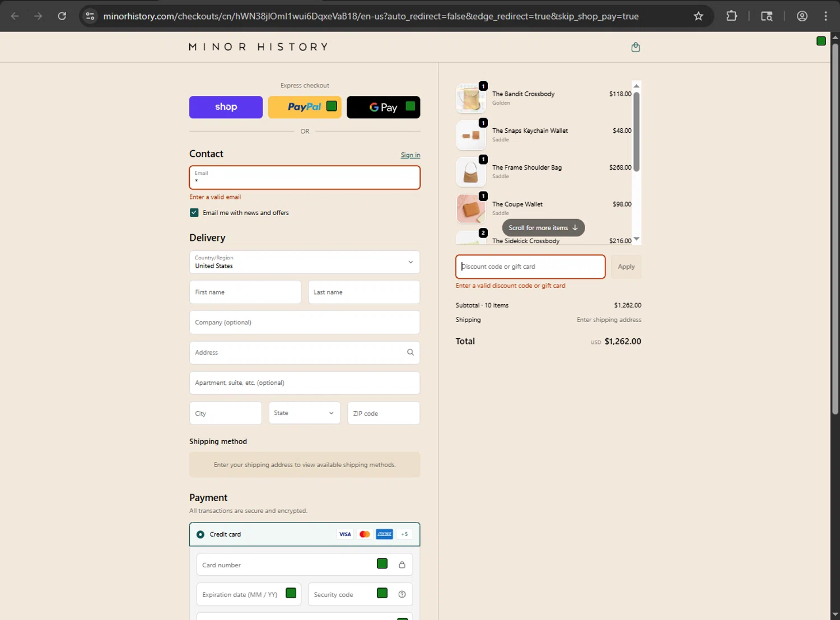Focus the ZIP code field
Image resolution: width=840 pixels, height=620 pixels.
[x=384, y=413]
